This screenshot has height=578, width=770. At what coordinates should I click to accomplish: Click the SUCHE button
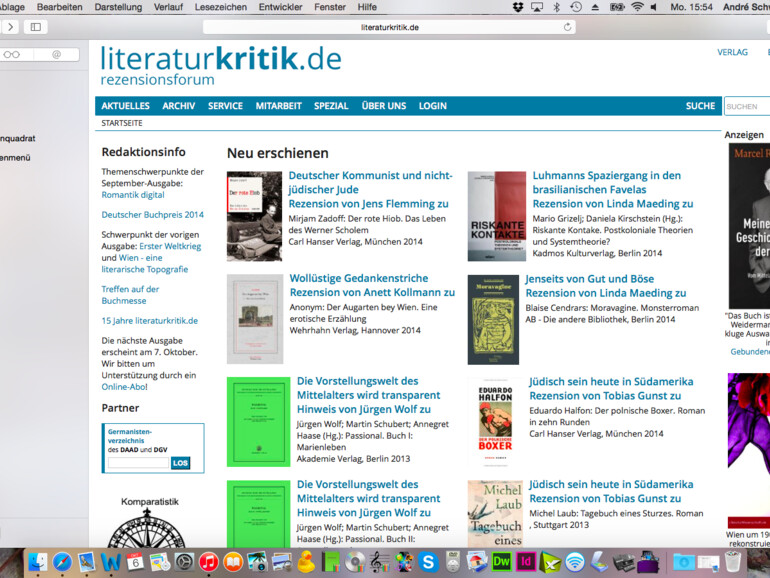(700, 106)
